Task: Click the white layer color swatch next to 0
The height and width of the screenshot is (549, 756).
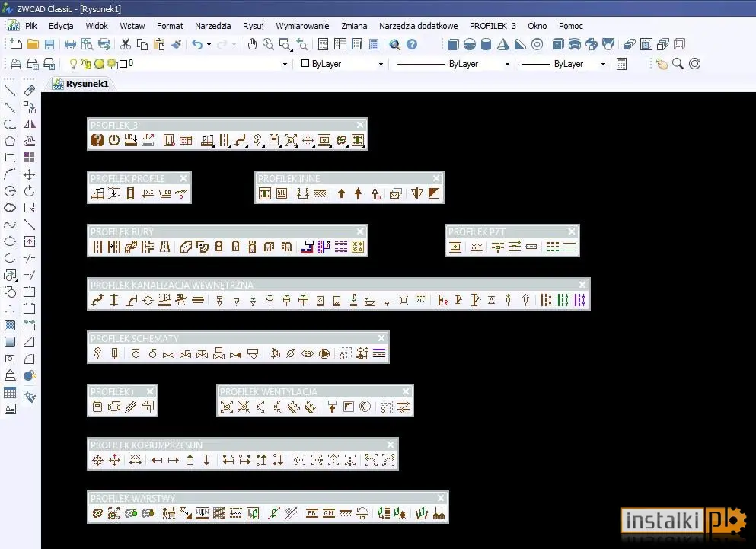Action: [x=123, y=64]
